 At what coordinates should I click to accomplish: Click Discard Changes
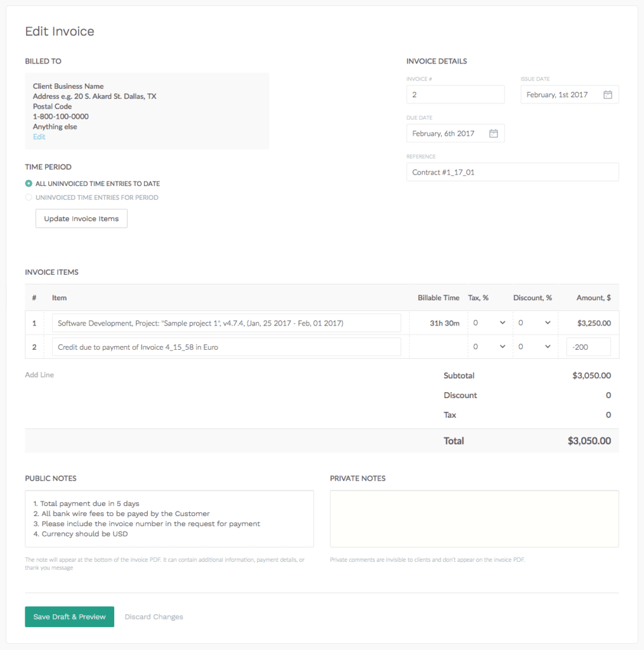click(154, 616)
